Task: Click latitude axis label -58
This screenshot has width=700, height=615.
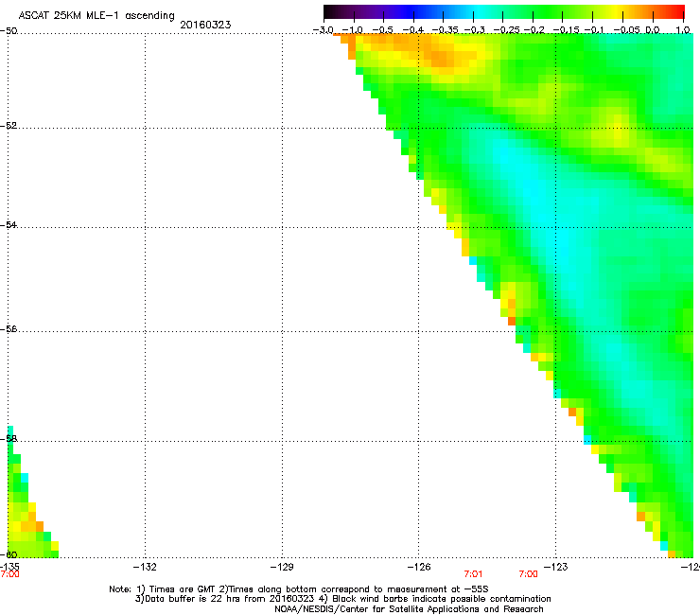Action: [9, 439]
